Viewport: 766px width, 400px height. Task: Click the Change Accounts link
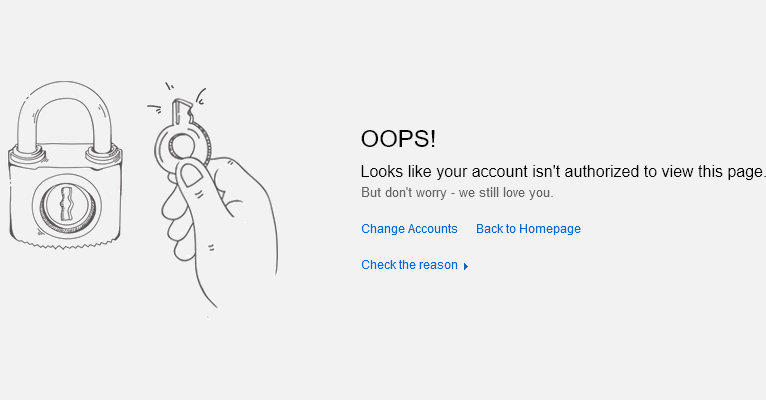coord(409,229)
